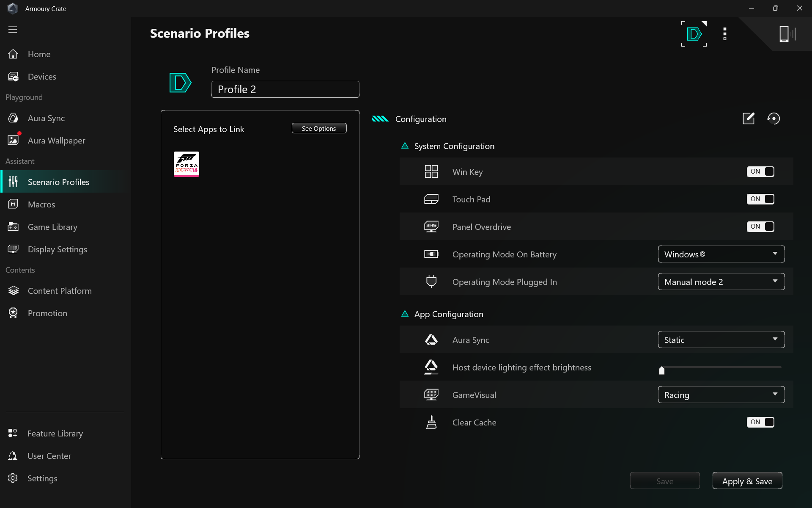Click the Settings gear icon
Screen dimensions: 812x508
pyautogui.click(x=13, y=478)
